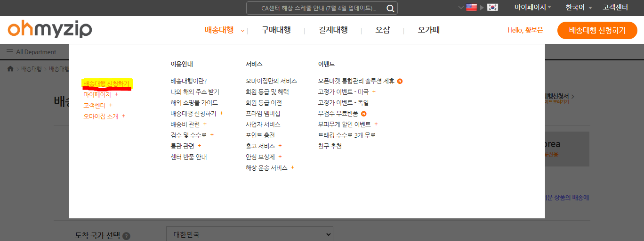Image resolution: width=644 pixels, height=241 pixels.
Task: Expand the 오마이집 소개 plus sign
Action: coord(123,116)
